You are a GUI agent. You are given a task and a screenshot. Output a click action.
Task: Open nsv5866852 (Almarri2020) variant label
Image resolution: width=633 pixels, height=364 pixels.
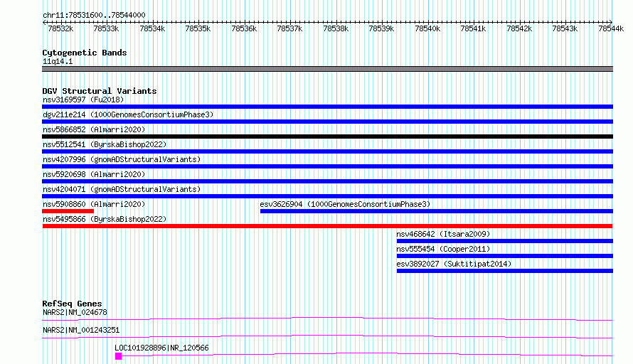[x=94, y=129]
